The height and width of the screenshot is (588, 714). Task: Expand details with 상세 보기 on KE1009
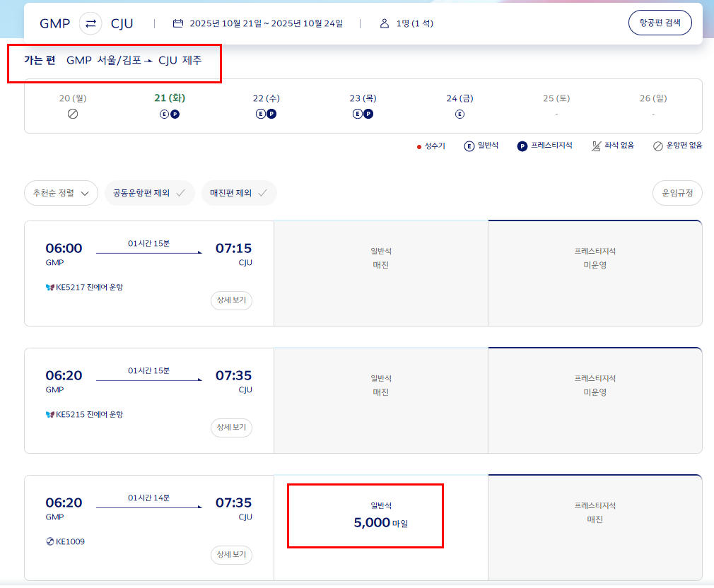[231, 555]
